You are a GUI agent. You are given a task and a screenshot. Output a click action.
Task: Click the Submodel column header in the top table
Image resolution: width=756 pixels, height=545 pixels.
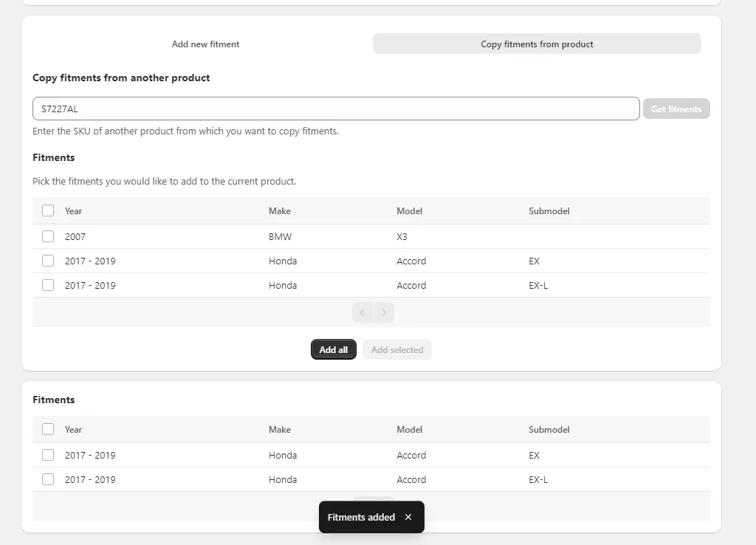tap(549, 210)
